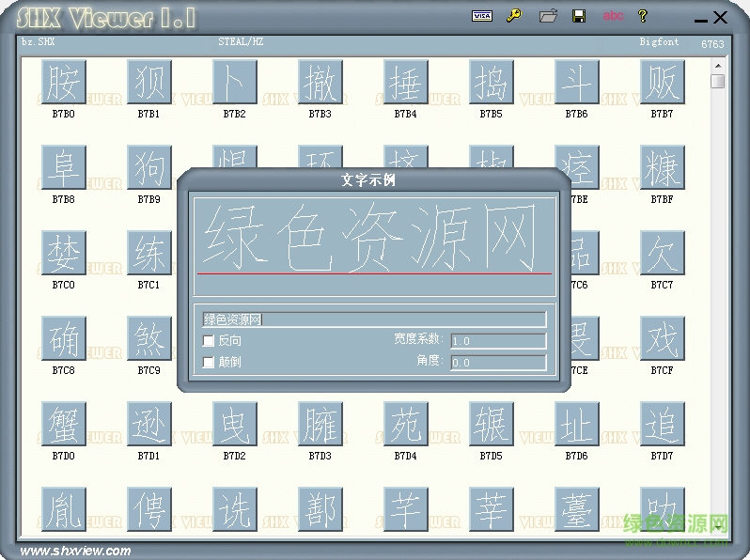Select glyph tile B7D6
Viewport: 750px width, 560px height.
(x=577, y=424)
